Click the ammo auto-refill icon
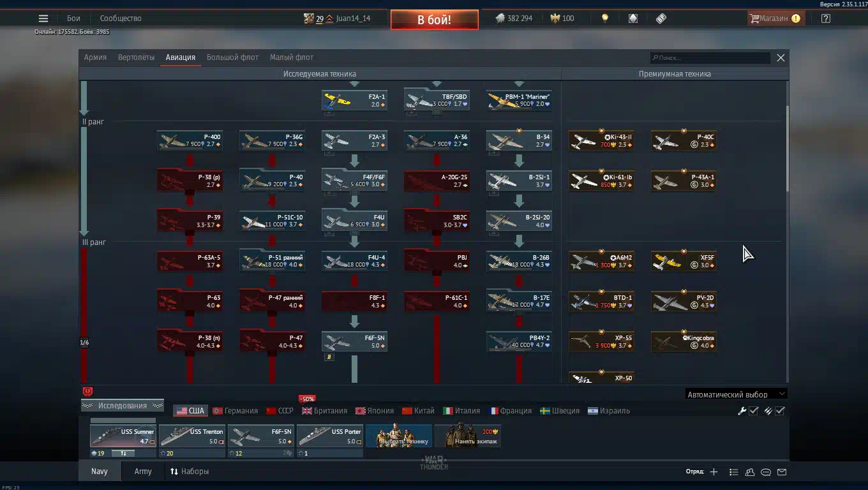868x490 pixels. coord(768,411)
